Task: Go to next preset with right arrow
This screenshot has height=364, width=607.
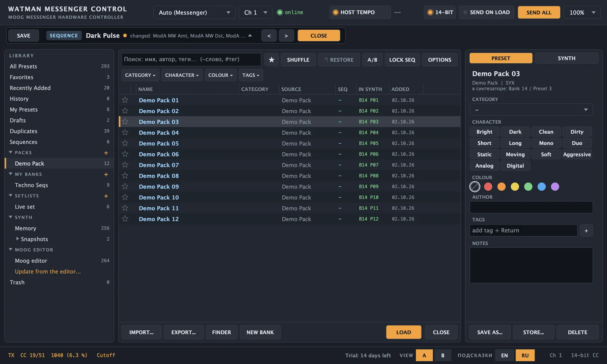Action: (x=286, y=36)
